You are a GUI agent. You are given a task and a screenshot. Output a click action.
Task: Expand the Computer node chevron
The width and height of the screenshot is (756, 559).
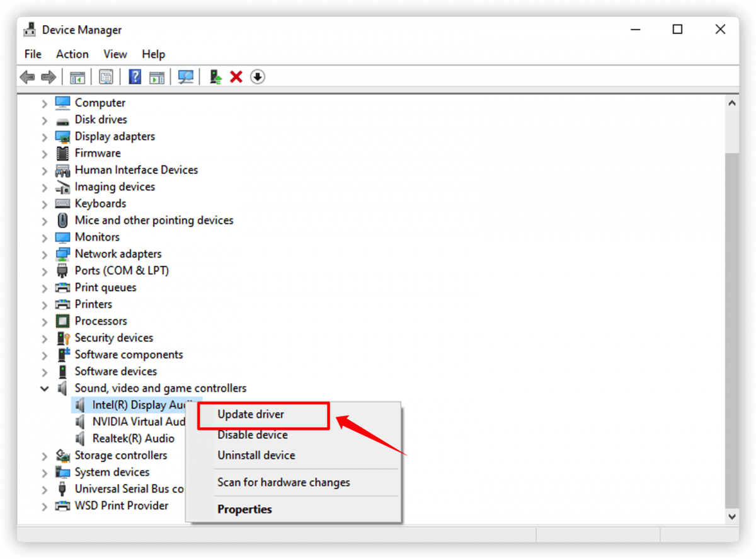[x=44, y=103]
